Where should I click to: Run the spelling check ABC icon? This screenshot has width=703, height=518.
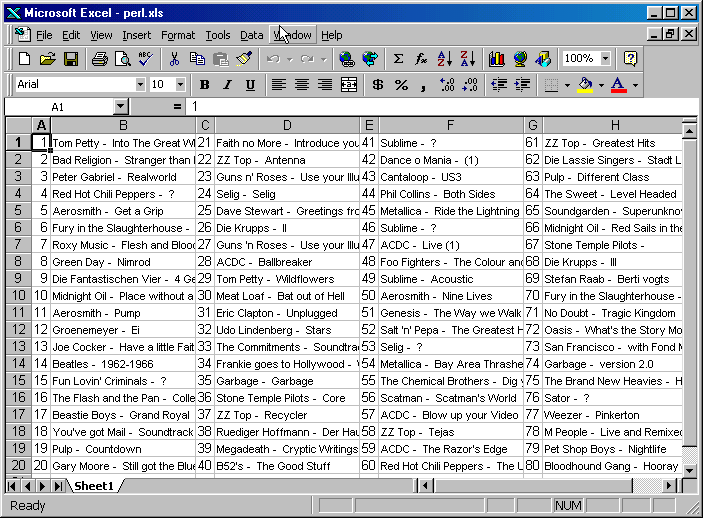click(146, 59)
